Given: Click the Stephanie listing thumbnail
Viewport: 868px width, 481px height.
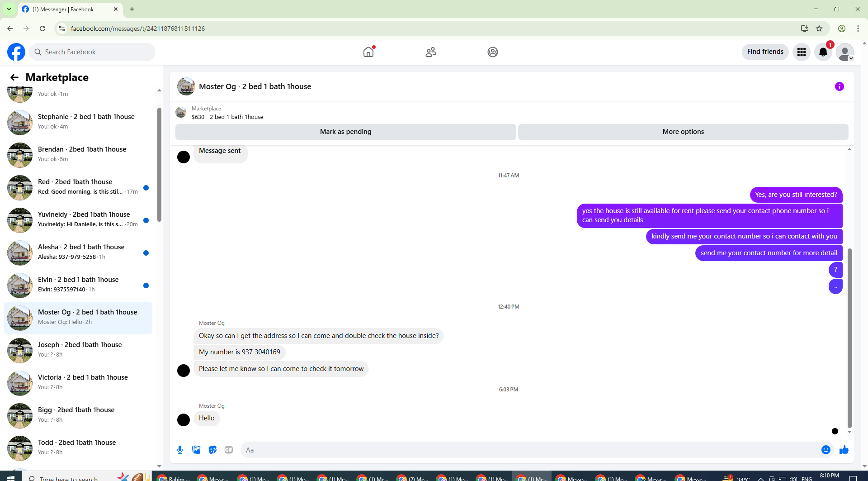Looking at the screenshot, I should (20, 123).
